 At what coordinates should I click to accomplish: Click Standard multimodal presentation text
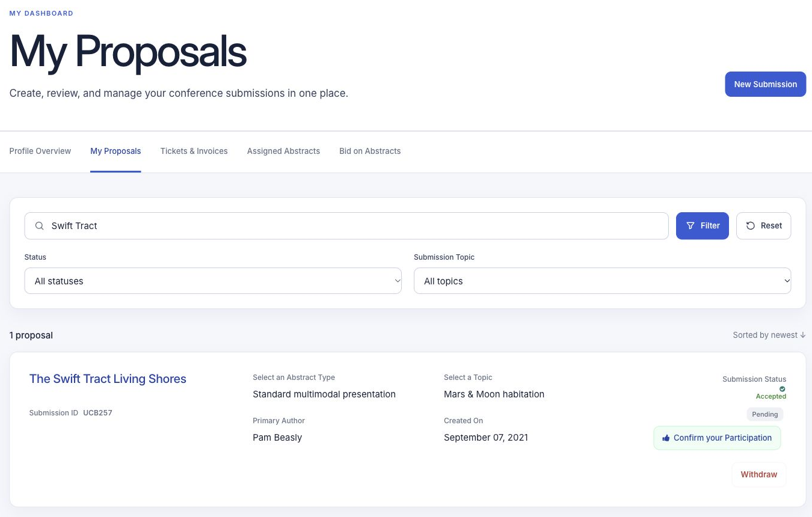(324, 394)
